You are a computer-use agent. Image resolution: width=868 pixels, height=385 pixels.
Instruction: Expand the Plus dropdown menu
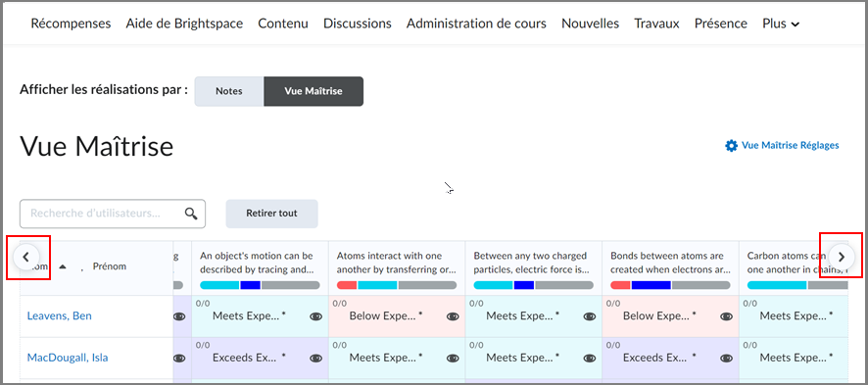pyautogui.click(x=781, y=24)
